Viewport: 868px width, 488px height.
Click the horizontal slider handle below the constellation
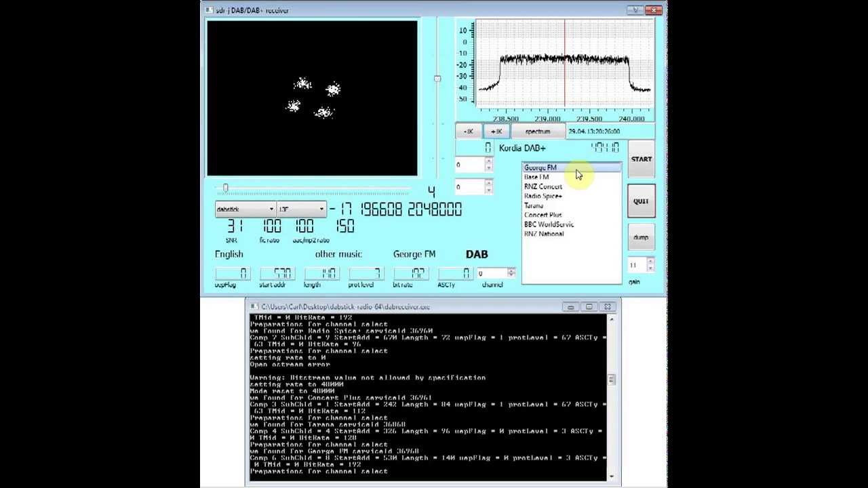(225, 188)
